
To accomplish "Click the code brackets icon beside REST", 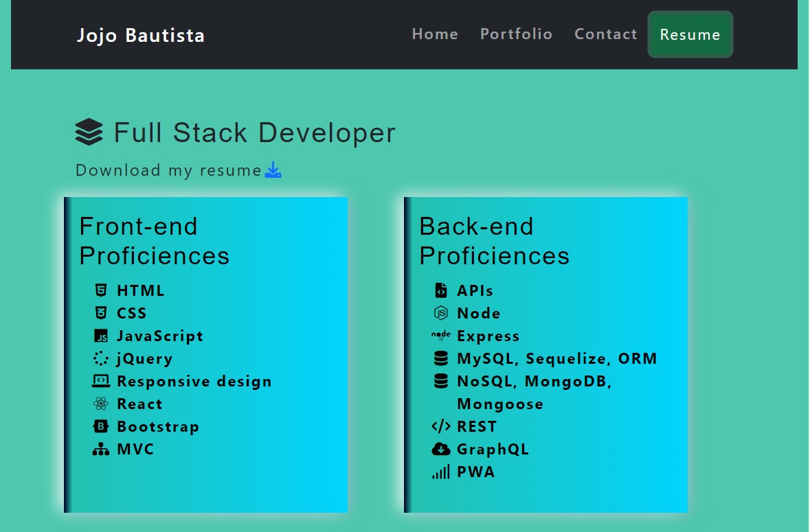I will (440, 426).
